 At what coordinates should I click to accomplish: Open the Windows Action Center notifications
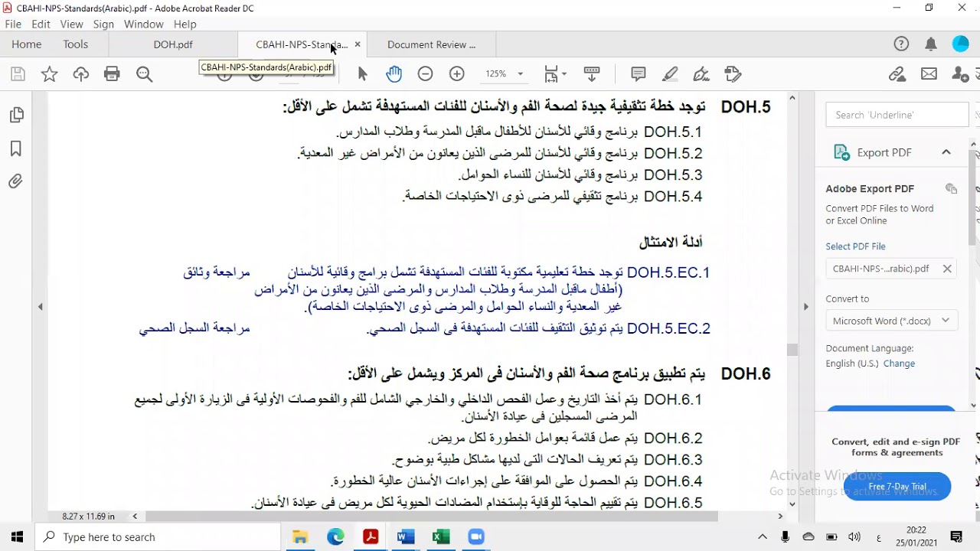click(956, 537)
